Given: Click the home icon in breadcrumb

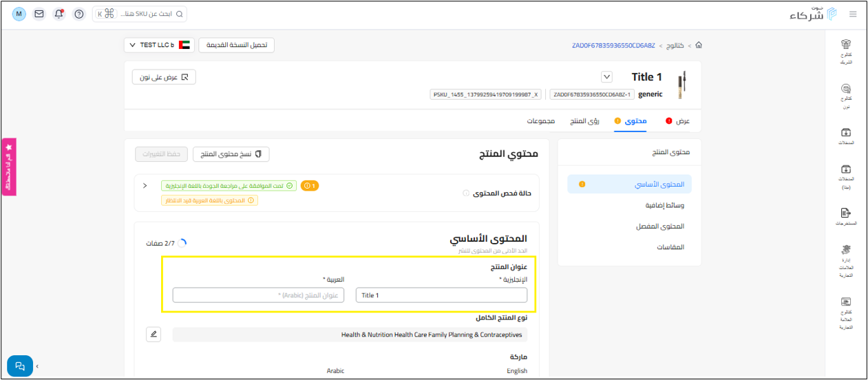Looking at the screenshot, I should tap(699, 45).
